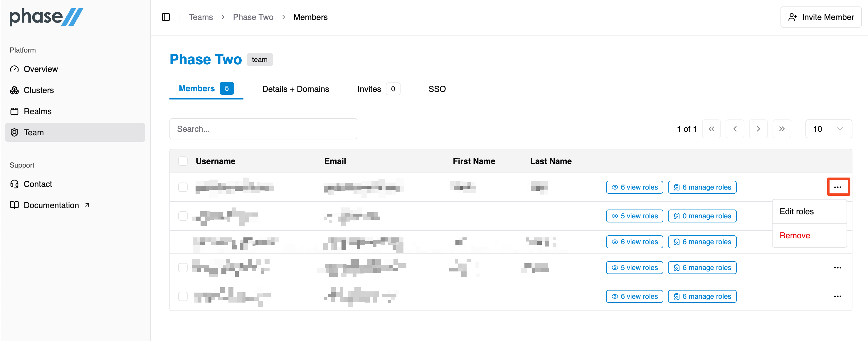Open Overview from the sidebar
This screenshot has width=868, height=341.
(41, 69)
